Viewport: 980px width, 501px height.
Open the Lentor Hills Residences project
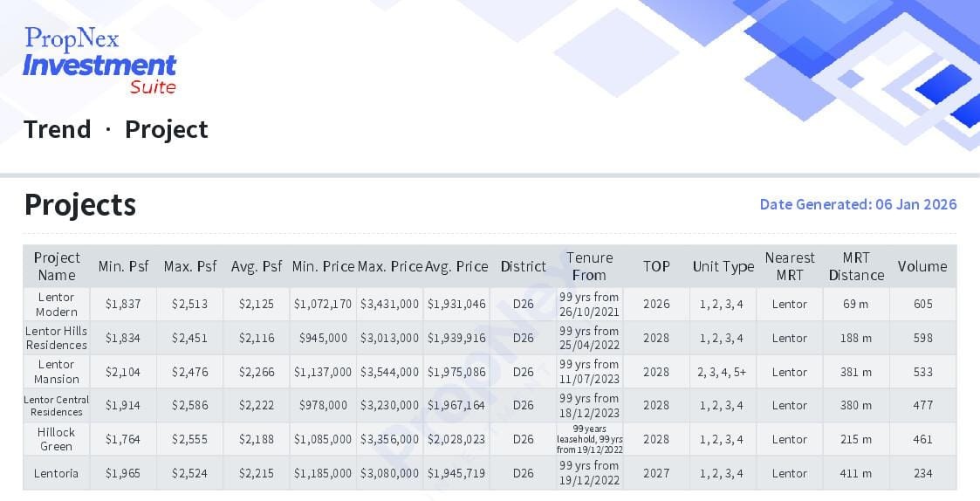pyautogui.click(x=57, y=338)
